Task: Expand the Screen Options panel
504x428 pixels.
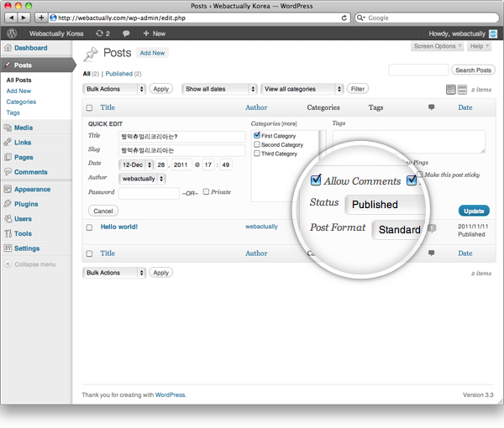Action: point(438,46)
